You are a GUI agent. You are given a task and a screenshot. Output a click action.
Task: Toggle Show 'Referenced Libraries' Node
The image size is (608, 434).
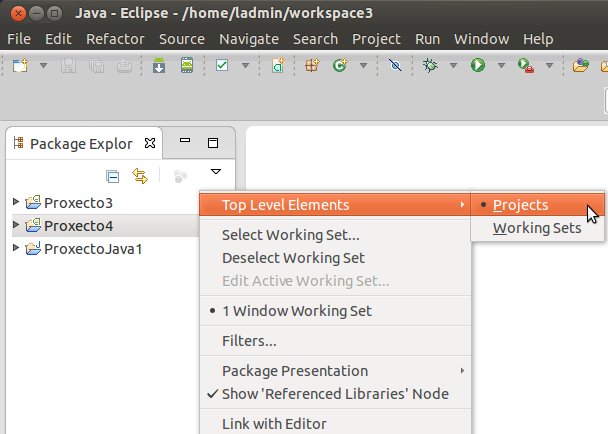(335, 394)
